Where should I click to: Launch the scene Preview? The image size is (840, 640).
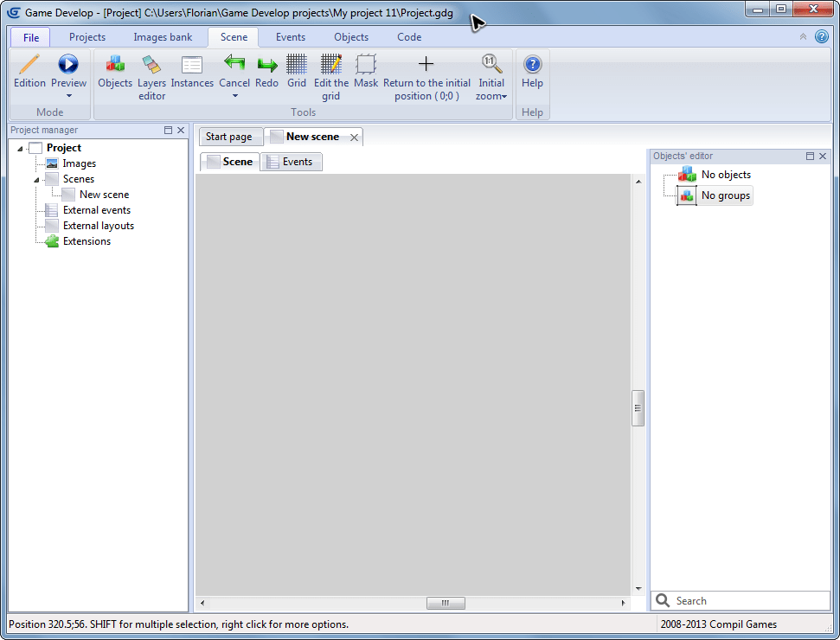pos(68,70)
